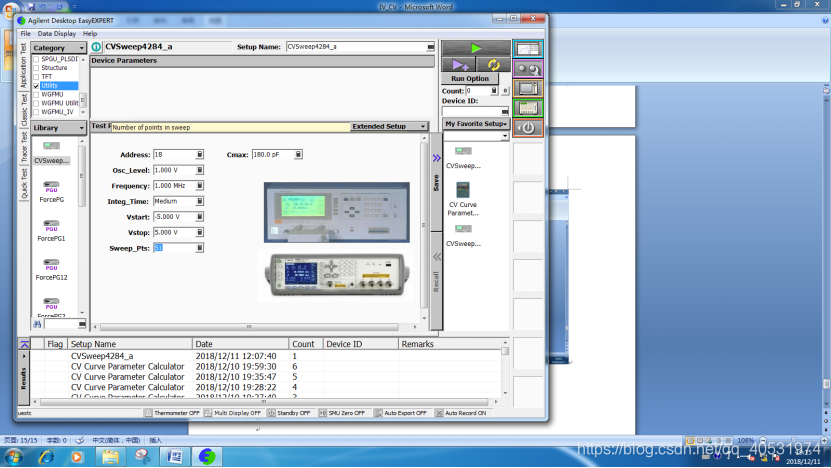Check the TFT category checkbox

[x=36, y=77]
